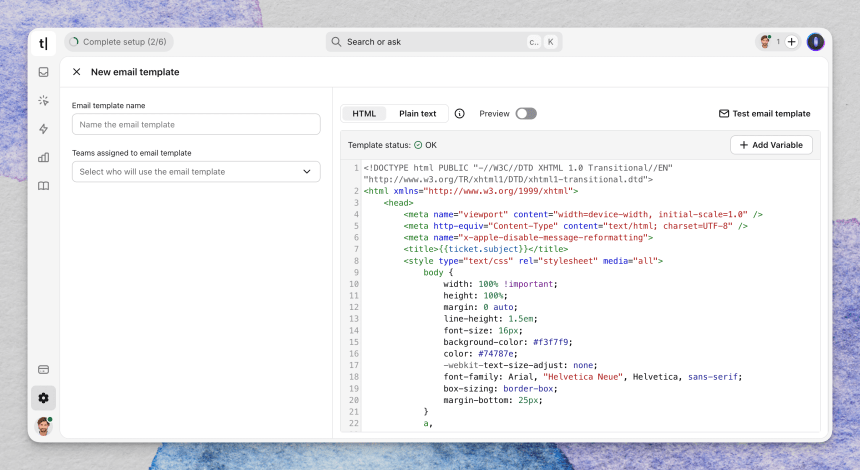Screen dimensions: 860x470
Task: Click the box-sizing: border-box code line
Action: [x=500, y=389]
